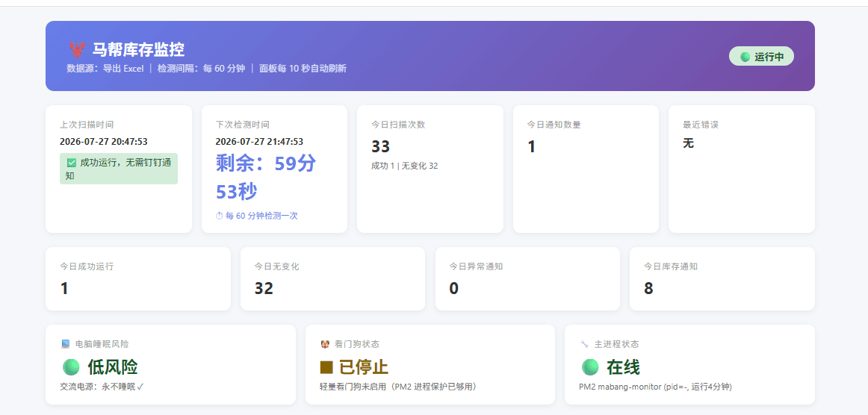Click the 在线 status text
This screenshot has width=868, height=415.
[x=623, y=367]
